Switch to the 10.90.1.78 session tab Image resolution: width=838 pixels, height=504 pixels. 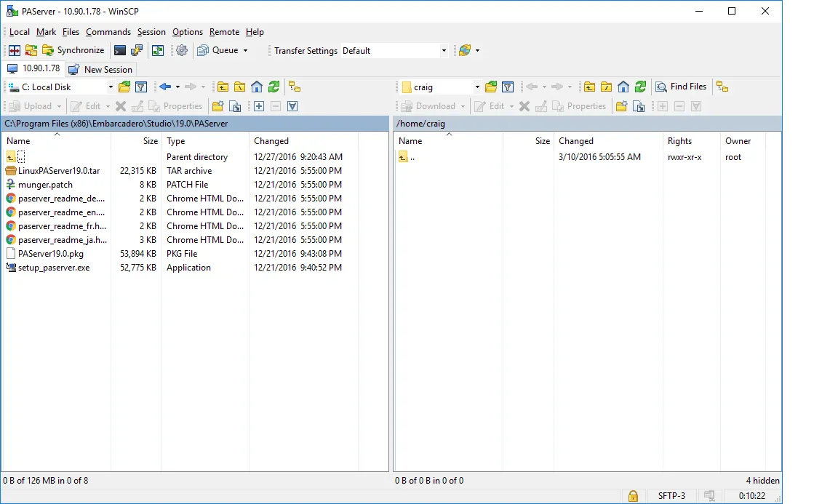pyautogui.click(x=33, y=68)
